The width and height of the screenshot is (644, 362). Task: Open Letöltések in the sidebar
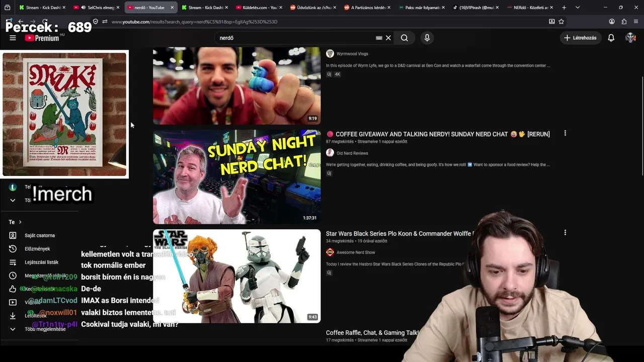pos(35,316)
